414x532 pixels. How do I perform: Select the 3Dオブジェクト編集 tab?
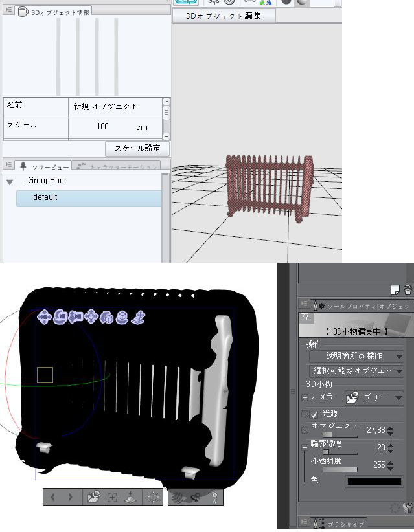click(x=224, y=16)
